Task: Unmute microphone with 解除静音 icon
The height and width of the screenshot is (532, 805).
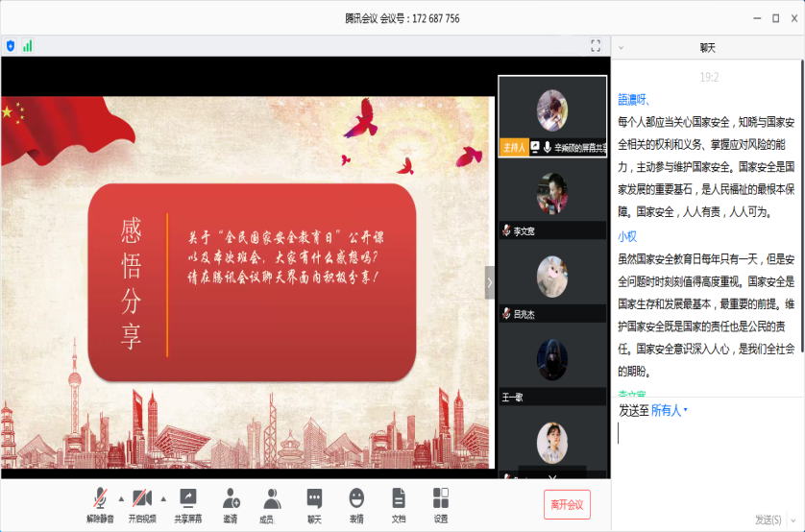Action: coord(100,499)
